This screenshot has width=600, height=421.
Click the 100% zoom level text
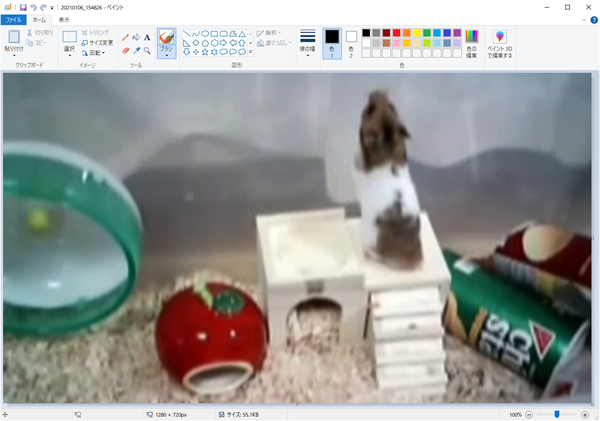click(x=515, y=414)
